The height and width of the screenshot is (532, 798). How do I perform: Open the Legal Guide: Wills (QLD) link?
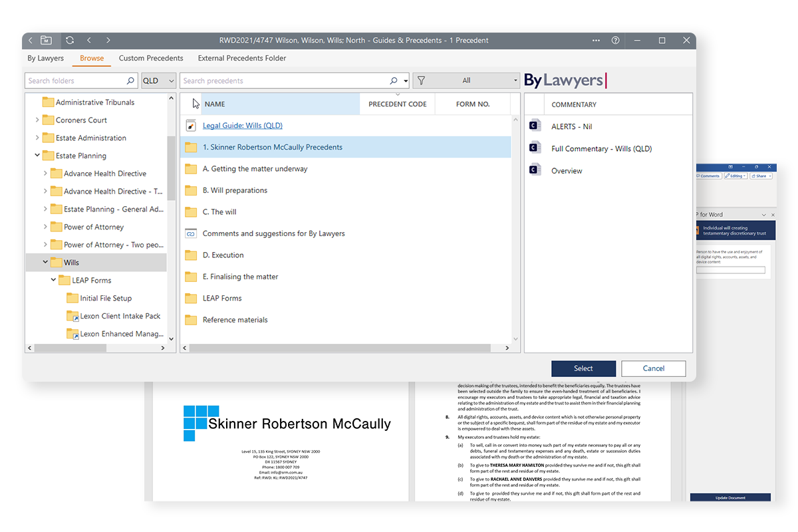tap(243, 126)
